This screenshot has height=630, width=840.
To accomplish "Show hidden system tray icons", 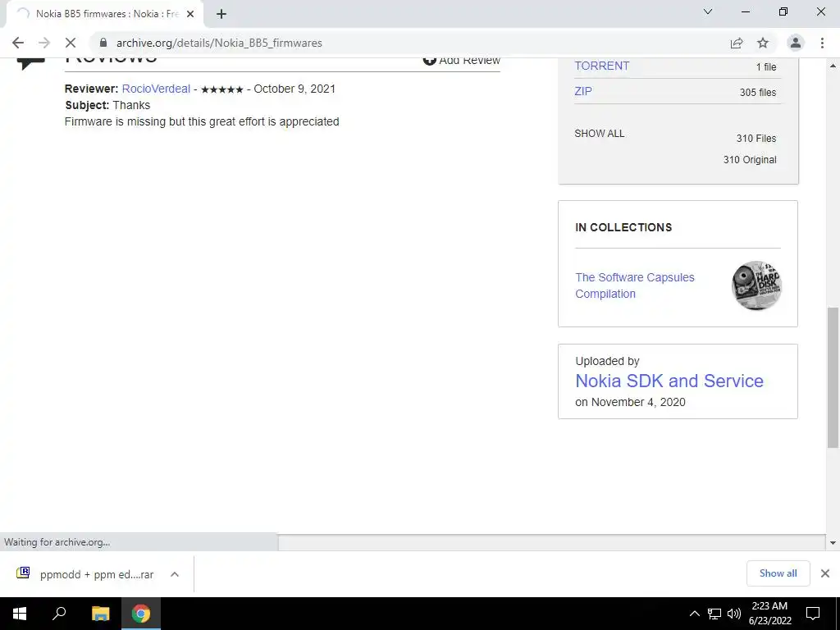I will pyautogui.click(x=694, y=614).
